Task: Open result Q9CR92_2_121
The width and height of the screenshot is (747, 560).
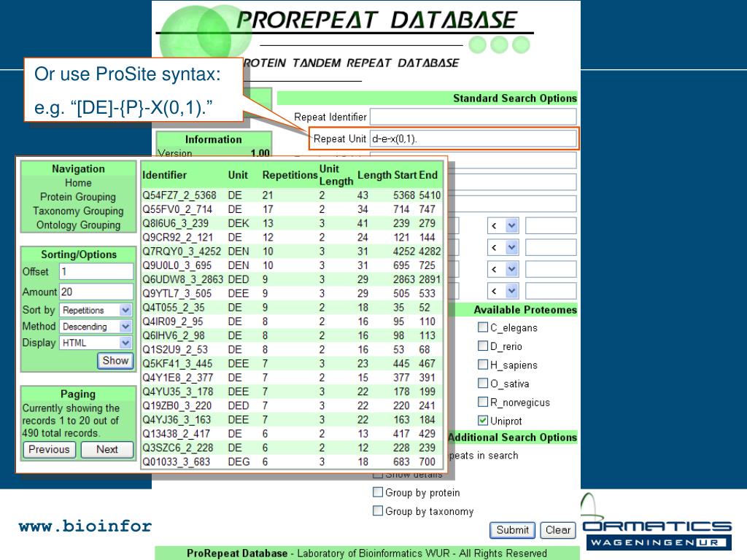Action: (x=178, y=237)
